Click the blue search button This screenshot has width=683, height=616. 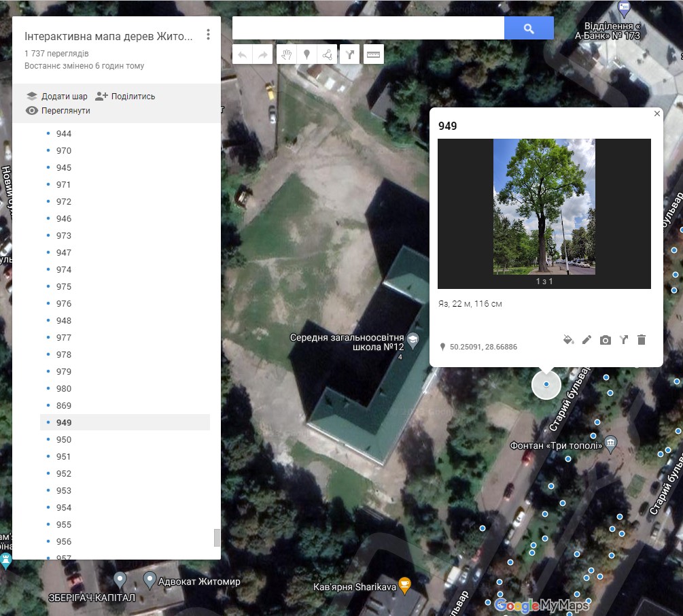pos(529,29)
